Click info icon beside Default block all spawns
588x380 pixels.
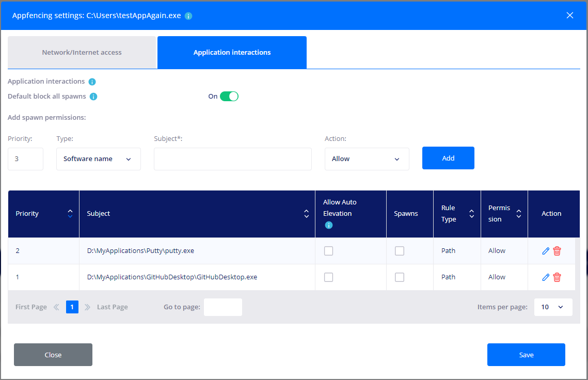pyautogui.click(x=93, y=97)
